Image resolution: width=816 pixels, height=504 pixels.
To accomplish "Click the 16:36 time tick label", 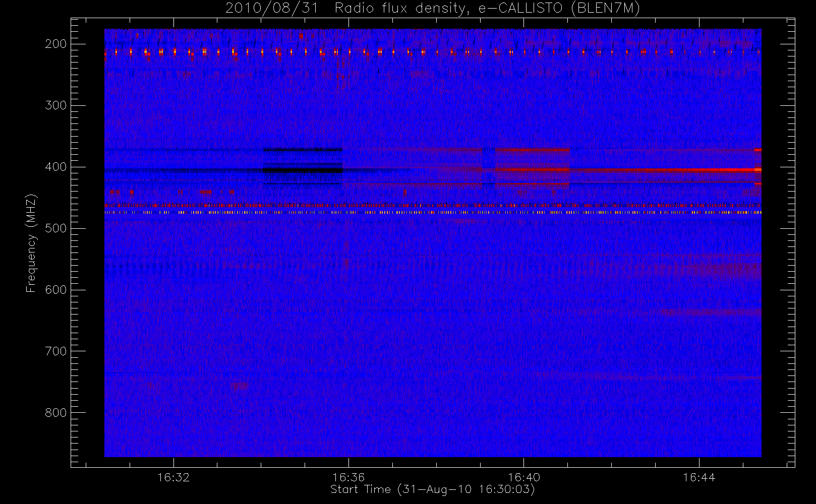I will pos(348,477).
